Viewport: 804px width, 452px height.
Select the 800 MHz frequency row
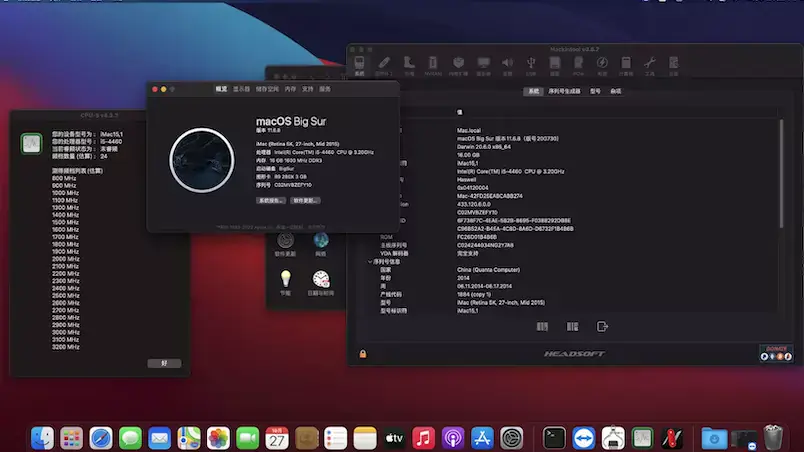click(x=64, y=178)
